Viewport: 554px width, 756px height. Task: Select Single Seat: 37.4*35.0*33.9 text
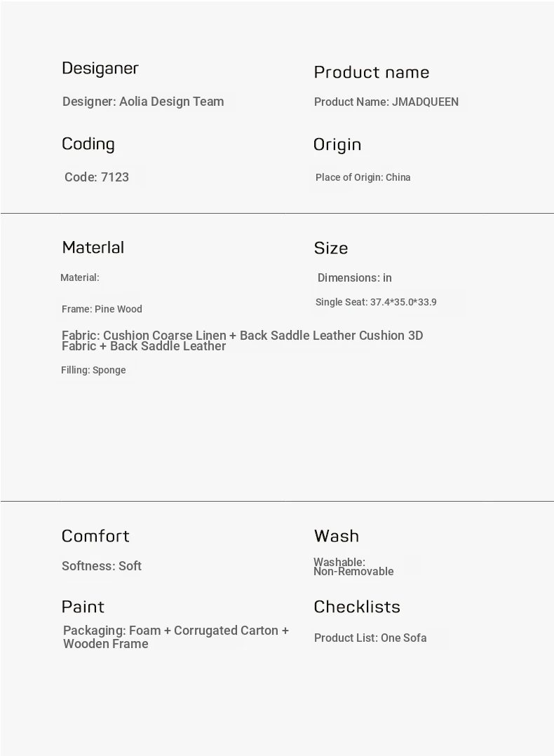coord(376,303)
